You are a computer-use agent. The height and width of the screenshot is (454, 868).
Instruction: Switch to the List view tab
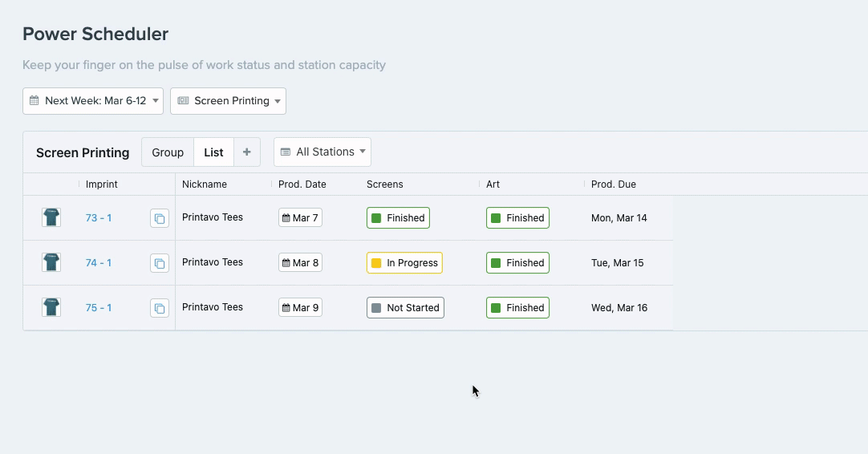point(213,152)
